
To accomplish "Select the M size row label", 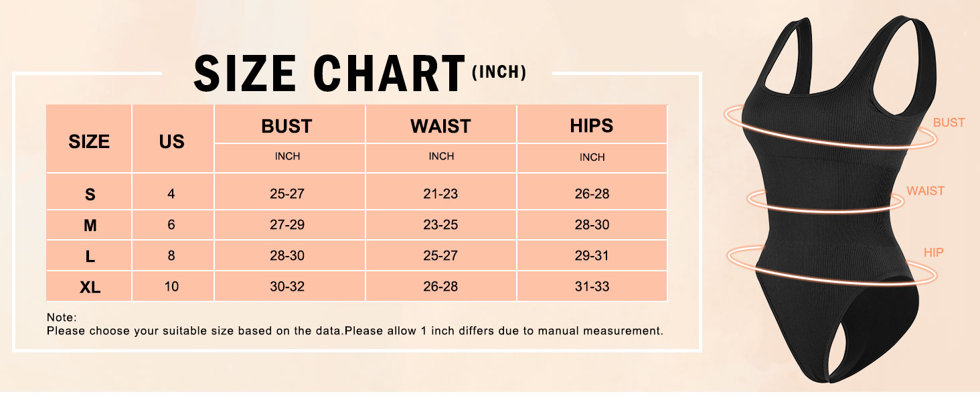I will point(90,226).
